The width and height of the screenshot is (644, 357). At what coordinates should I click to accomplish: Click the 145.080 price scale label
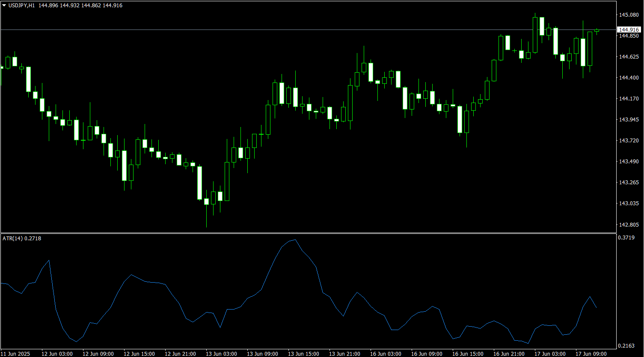point(629,15)
